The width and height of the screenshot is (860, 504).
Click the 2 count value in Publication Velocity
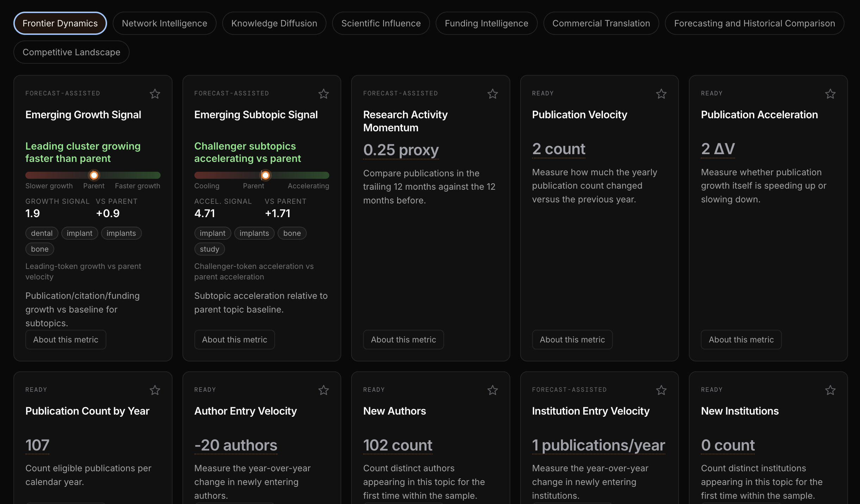click(559, 149)
